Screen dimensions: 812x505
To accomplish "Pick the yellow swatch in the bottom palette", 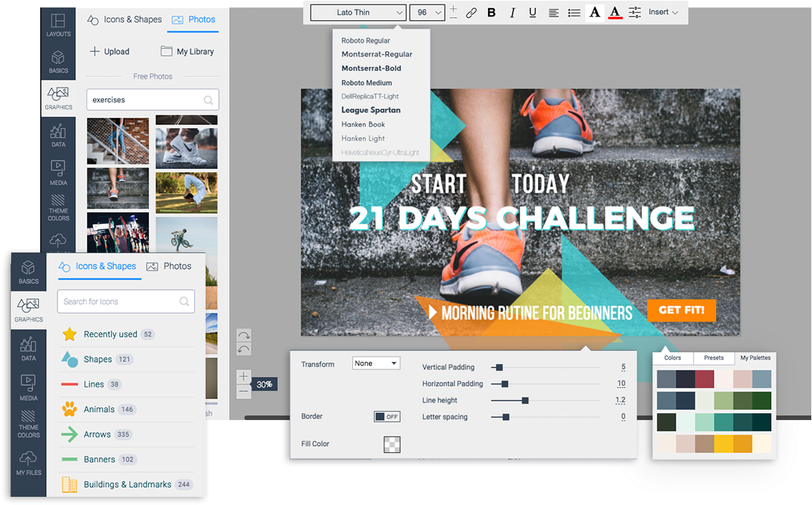I will click(723, 444).
